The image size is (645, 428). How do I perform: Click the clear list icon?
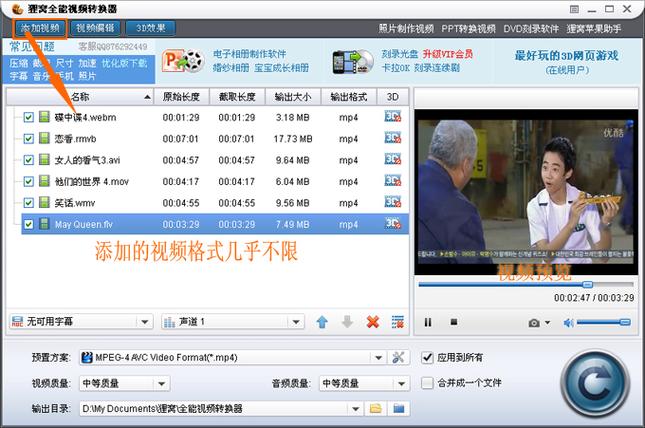398,322
